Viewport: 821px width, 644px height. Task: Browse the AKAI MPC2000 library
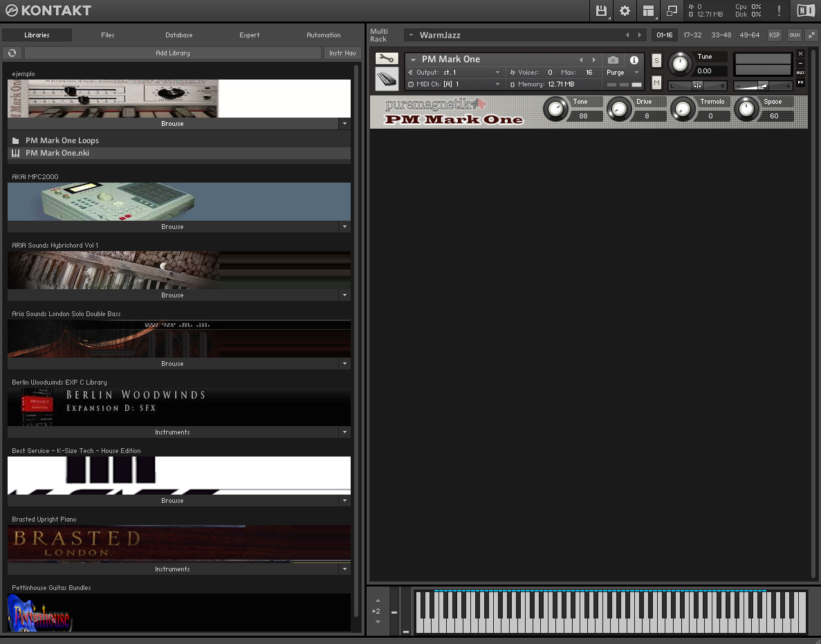pos(173,227)
